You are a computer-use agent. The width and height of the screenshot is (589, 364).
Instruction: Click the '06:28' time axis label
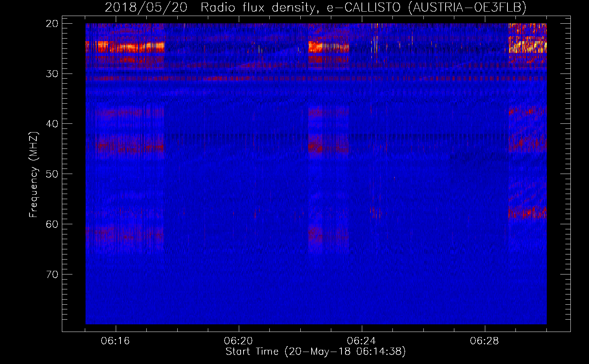point(485,341)
